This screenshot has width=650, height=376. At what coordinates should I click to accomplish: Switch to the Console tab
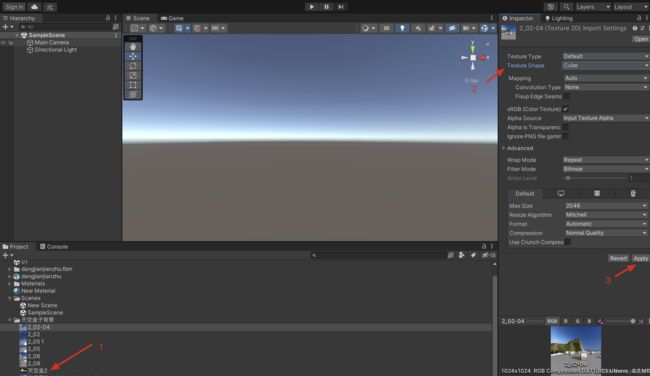[x=54, y=247]
